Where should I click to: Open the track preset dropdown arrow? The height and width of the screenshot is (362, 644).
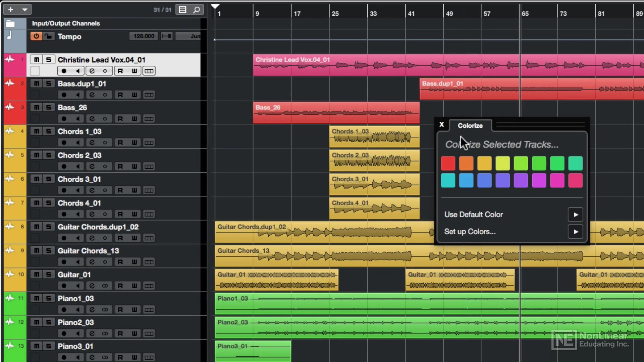[x=24, y=9]
